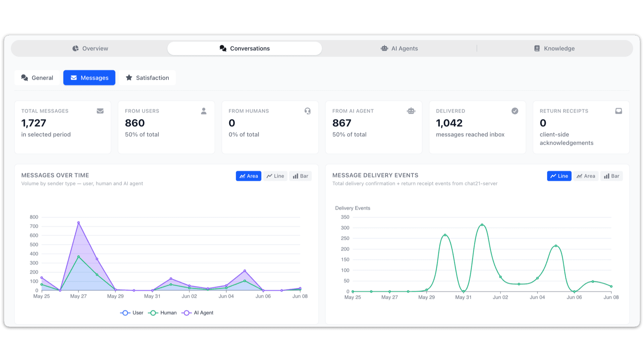Toggle the Human series in chart legend

pyautogui.click(x=162, y=313)
